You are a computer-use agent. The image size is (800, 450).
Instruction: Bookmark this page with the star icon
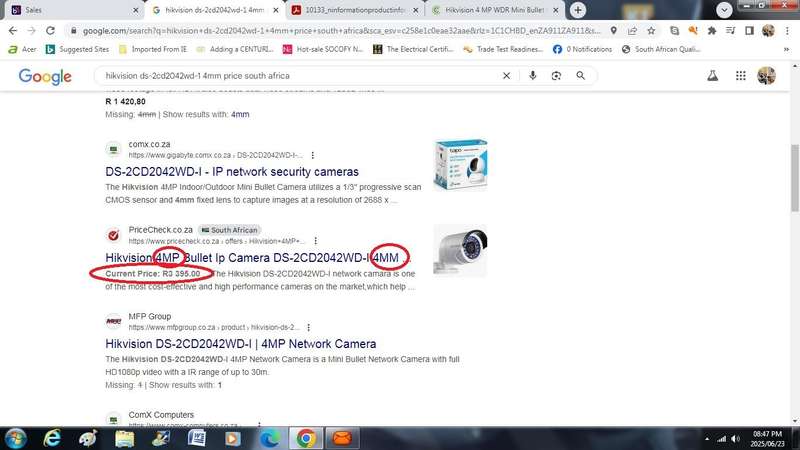click(651, 31)
